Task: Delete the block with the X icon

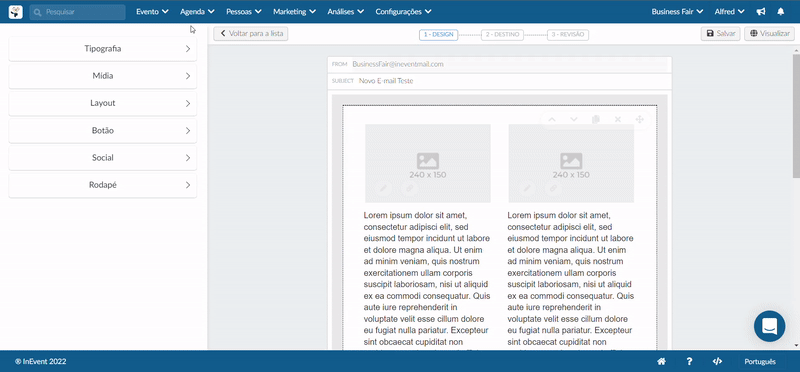Action: click(x=617, y=119)
